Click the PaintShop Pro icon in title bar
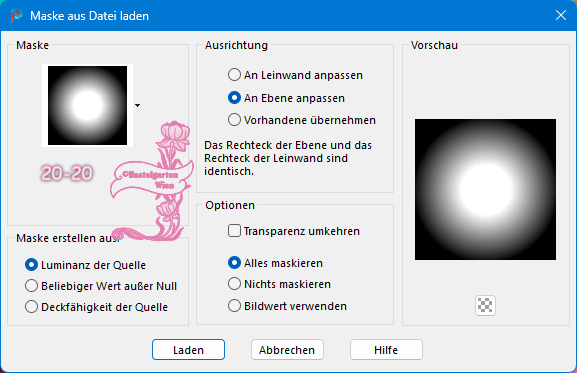Viewport: 577px width, 373px height. (16, 15)
